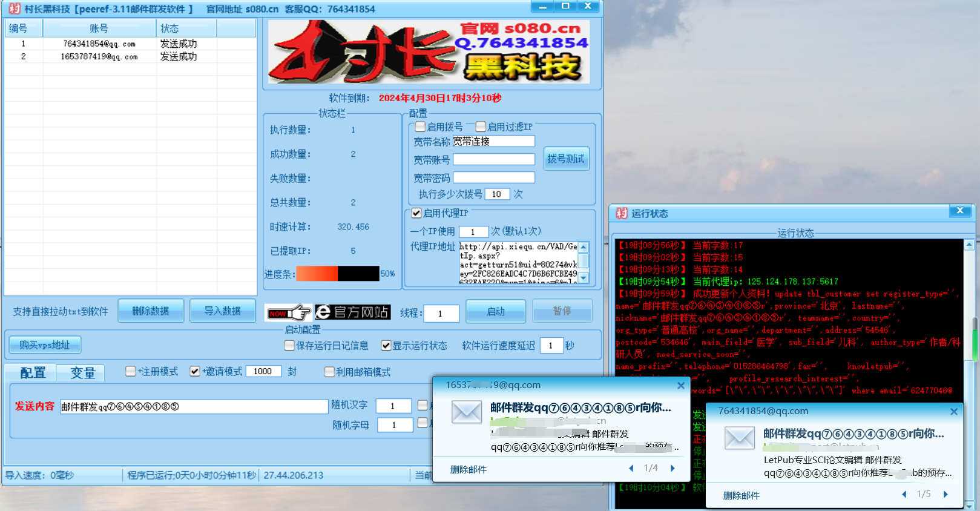Screen dimensions: 980x511
Task: Minimize the main 村长黑科技 window
Action: [x=542, y=7]
